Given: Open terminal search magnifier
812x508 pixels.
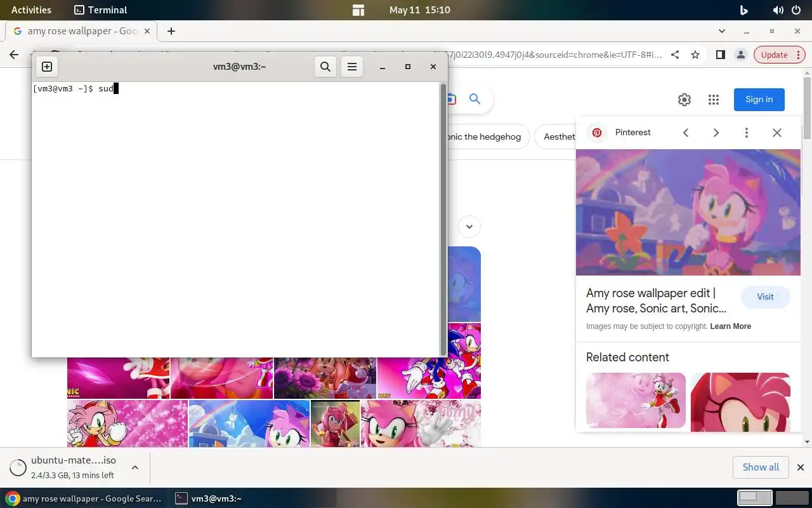Looking at the screenshot, I should point(325,67).
